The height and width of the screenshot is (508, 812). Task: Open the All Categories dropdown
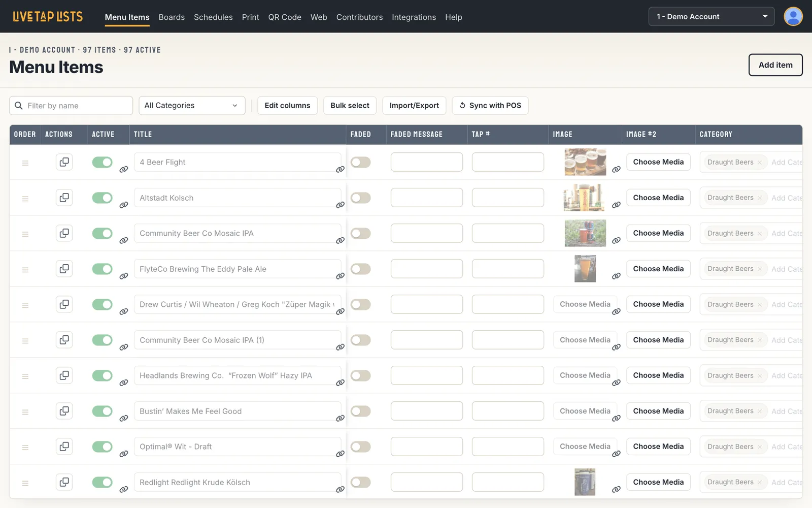coord(192,106)
